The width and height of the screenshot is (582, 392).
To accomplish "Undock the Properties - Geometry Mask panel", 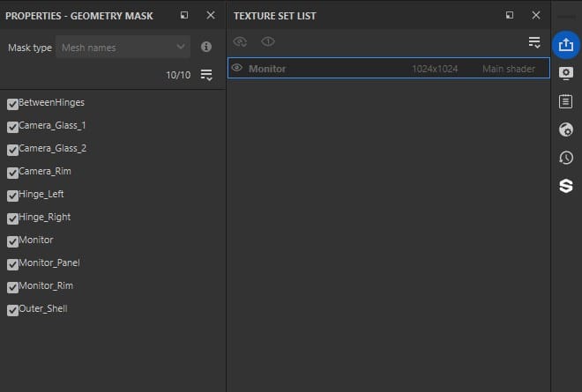I will tap(184, 15).
